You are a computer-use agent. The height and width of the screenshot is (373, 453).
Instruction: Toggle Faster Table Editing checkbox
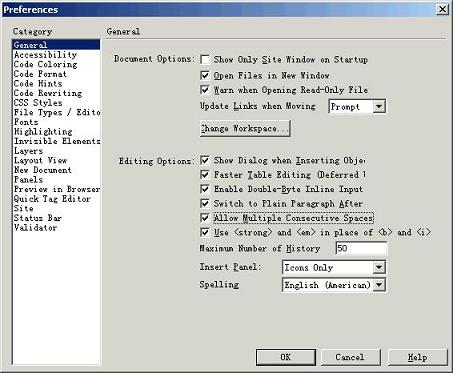pos(205,175)
